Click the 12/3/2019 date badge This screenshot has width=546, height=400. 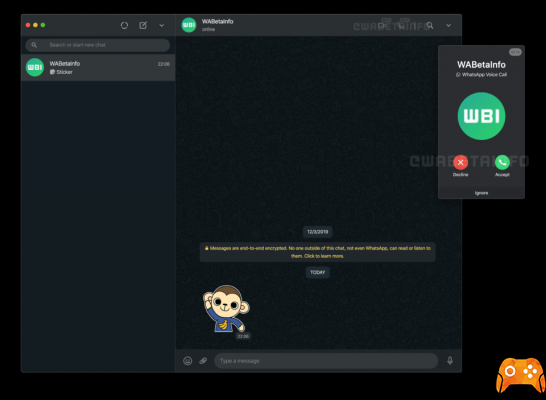coord(318,232)
